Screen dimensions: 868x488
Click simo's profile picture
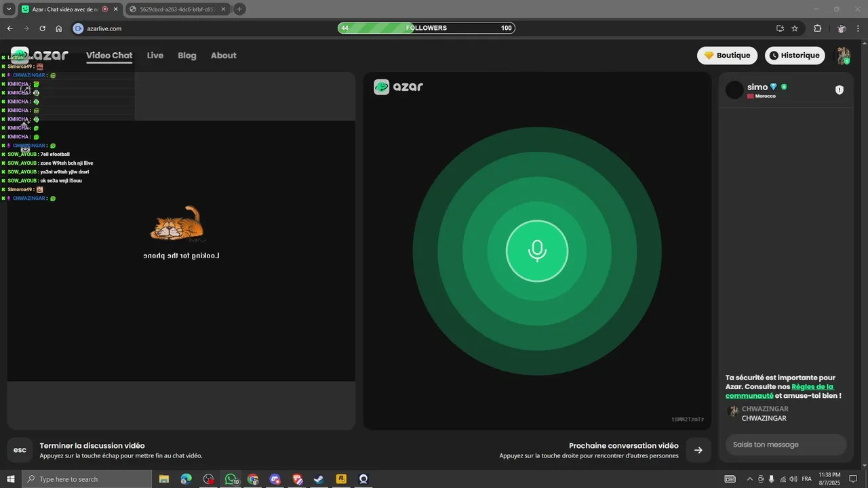click(x=734, y=90)
